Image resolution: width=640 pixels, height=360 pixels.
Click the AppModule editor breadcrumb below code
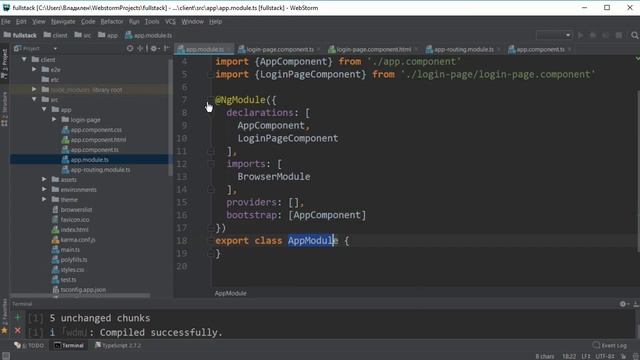pos(231,293)
